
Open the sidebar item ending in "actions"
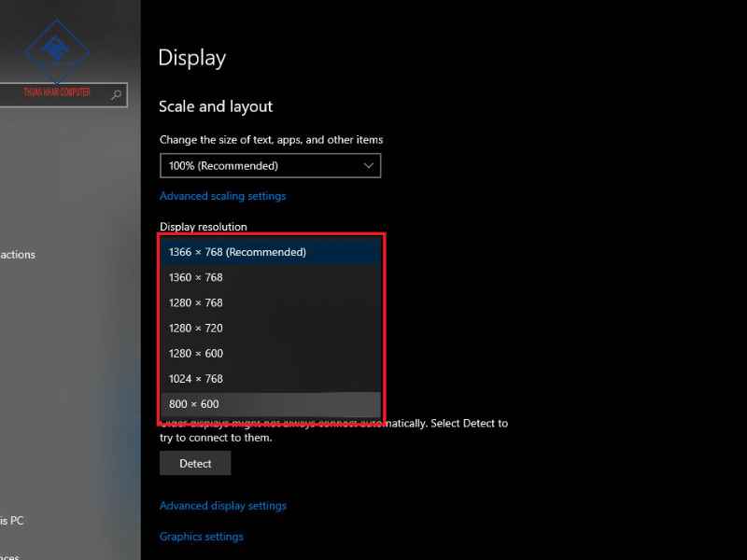[18, 255]
